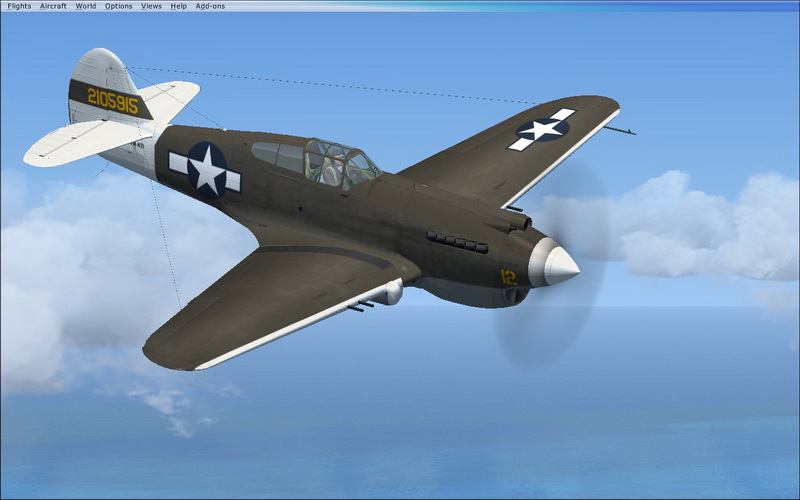Viewport: 800px width, 500px height.
Task: Open the Aircraft menu
Action: coord(53,6)
